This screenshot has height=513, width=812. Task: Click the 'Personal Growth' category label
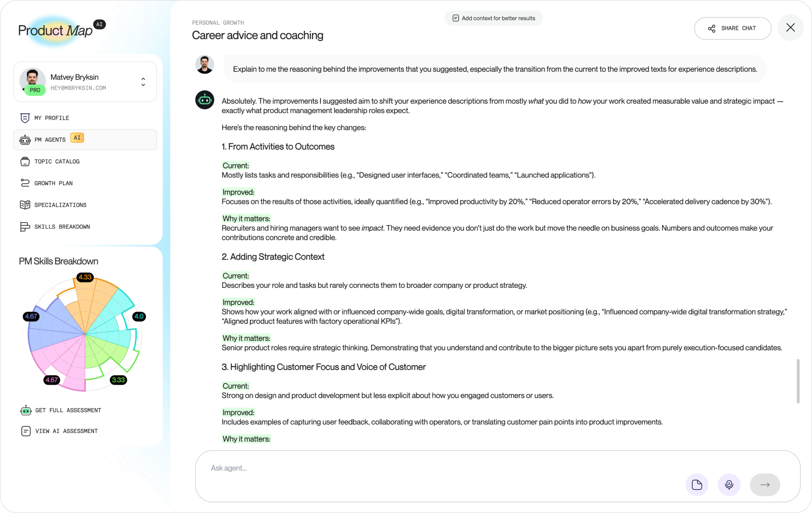[x=218, y=23]
